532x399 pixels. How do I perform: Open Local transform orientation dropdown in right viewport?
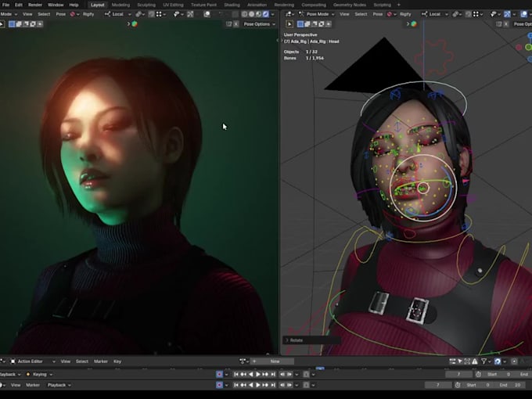tap(435, 14)
